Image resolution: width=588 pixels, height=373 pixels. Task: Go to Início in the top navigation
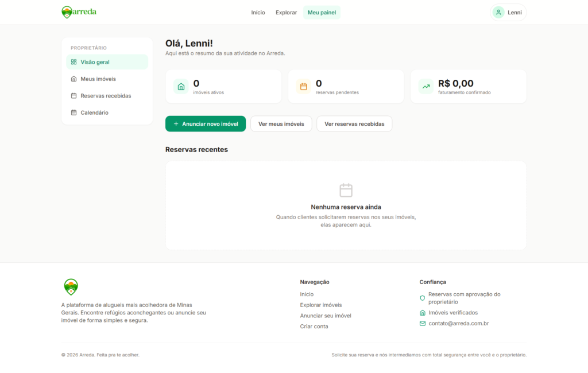tap(258, 13)
